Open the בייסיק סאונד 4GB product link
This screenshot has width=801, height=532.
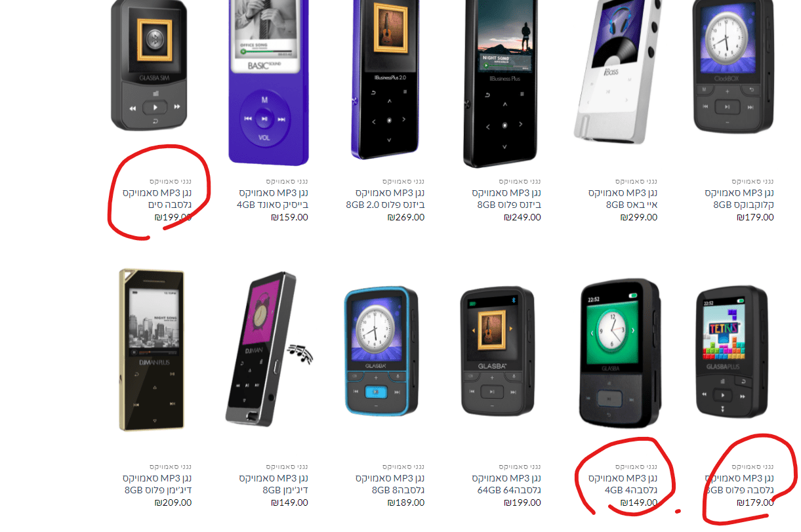274,199
